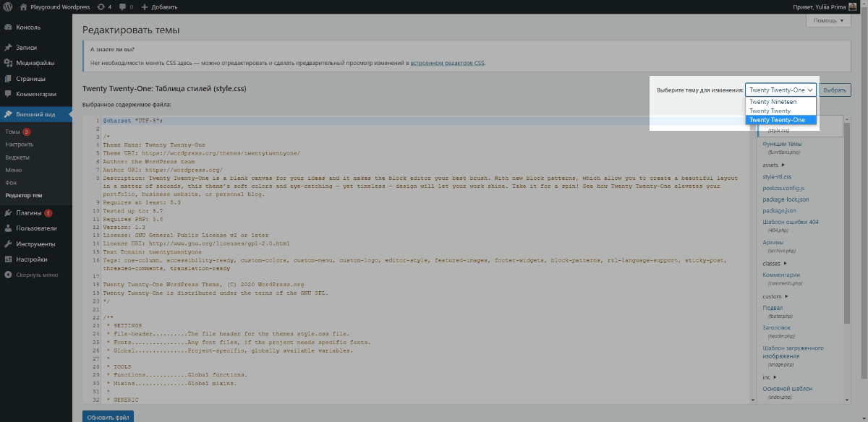The height and width of the screenshot is (422, 868).
Task: Open Шаблон ошибки 404 file
Action: click(x=791, y=225)
